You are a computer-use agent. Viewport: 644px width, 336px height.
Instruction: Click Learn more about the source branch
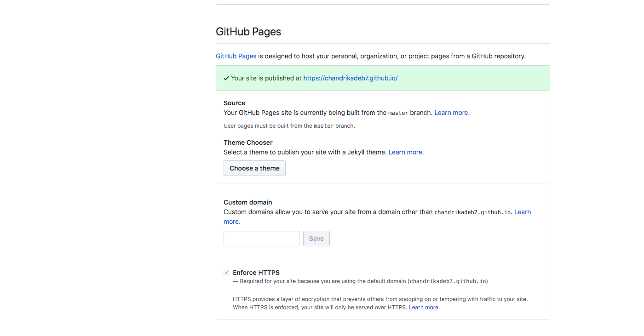(x=451, y=113)
